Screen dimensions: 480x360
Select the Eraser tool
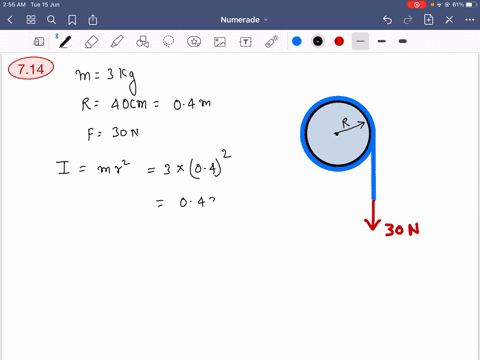click(x=91, y=42)
